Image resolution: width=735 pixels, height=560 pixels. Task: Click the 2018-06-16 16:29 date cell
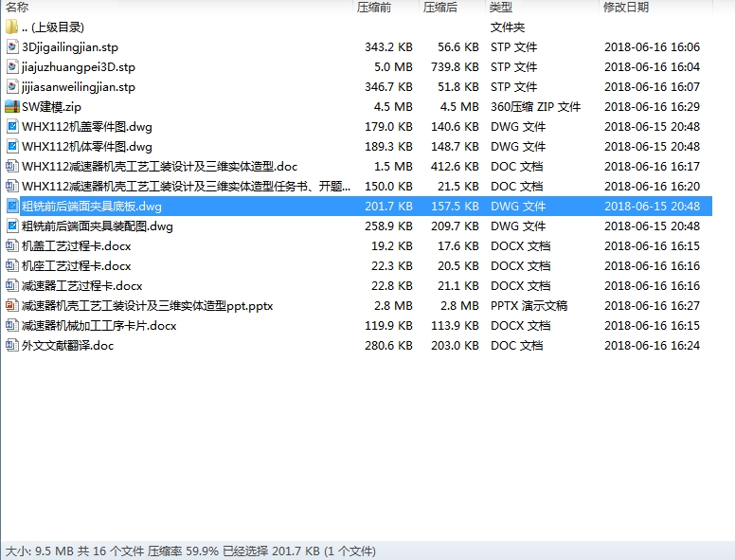[652, 107]
